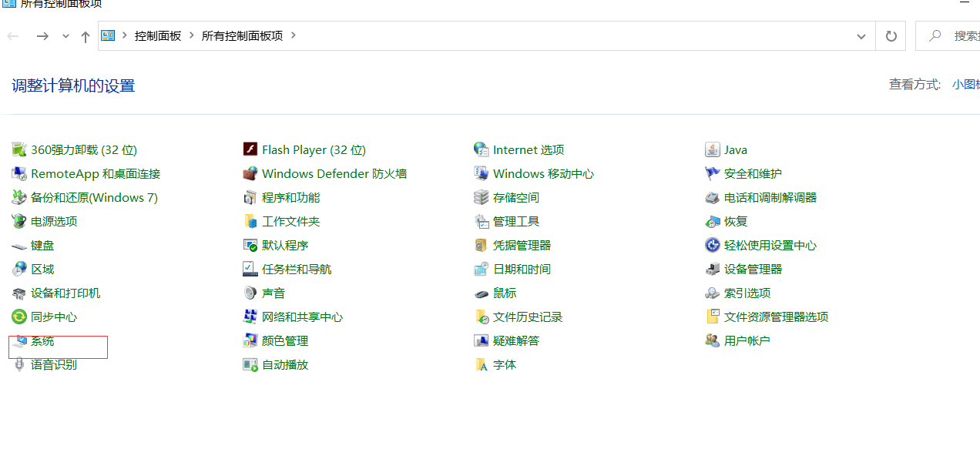Click the 字体 folder icon
This screenshot has width=980, height=459.
pos(482,364)
